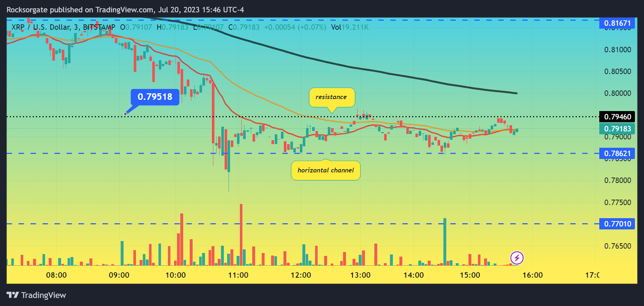Image resolution: width=644 pixels, height=306 pixels.
Task: Click the 0.76500 price scale value
Action: pos(617,246)
